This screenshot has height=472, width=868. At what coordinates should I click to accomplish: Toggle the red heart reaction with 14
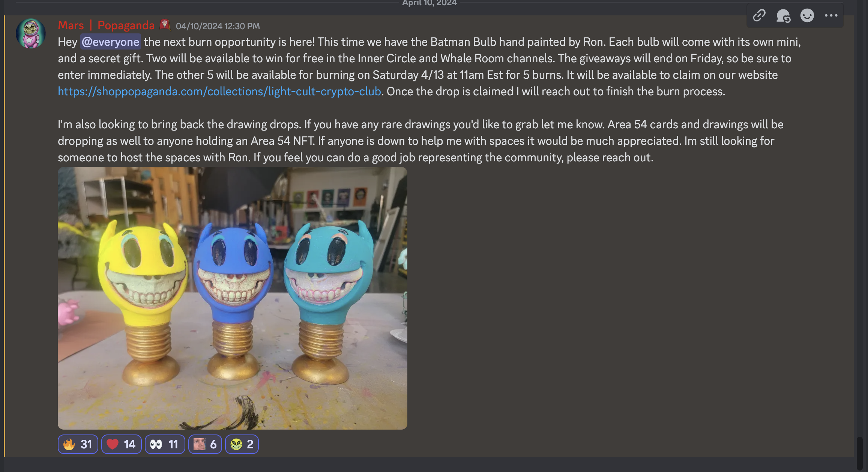(x=122, y=444)
